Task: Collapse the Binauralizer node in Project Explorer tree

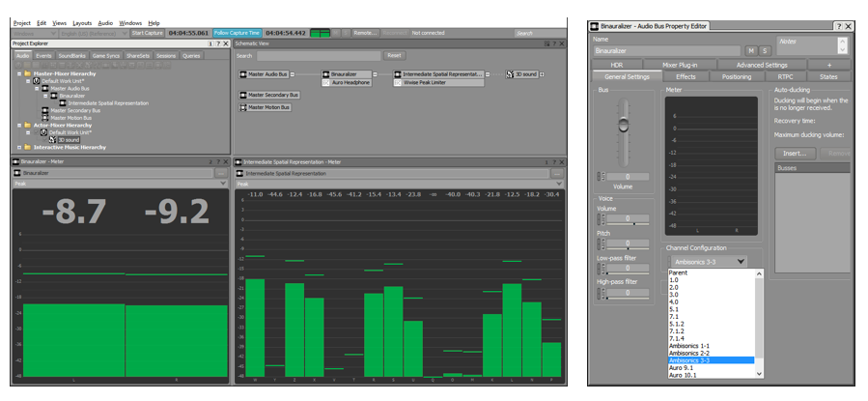Action: pyautogui.click(x=46, y=96)
